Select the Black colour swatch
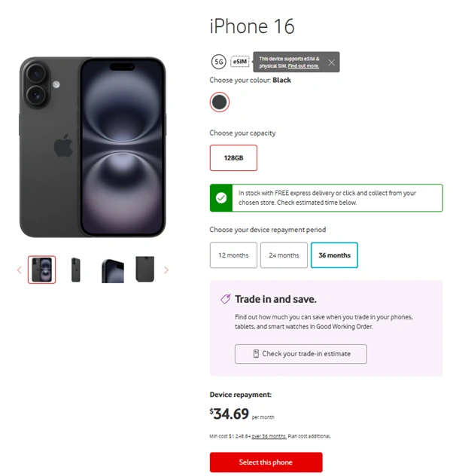Screen dimensions: 453x476 point(220,102)
